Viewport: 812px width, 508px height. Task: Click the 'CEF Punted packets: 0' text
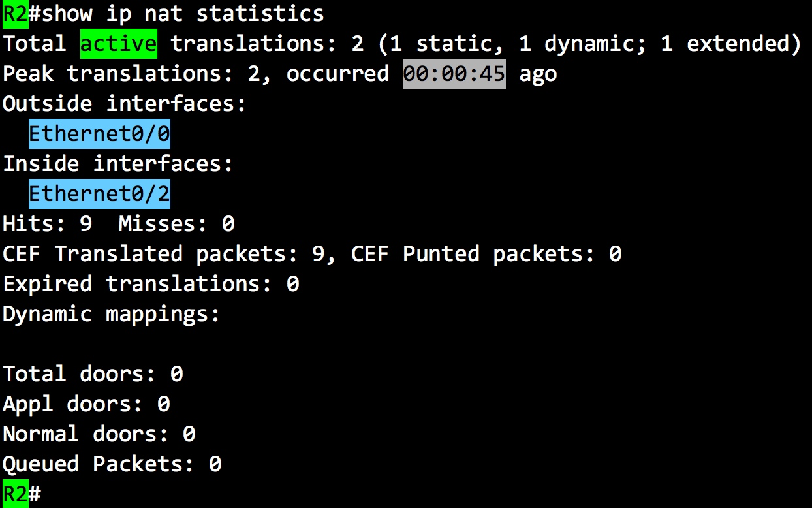[x=486, y=253]
